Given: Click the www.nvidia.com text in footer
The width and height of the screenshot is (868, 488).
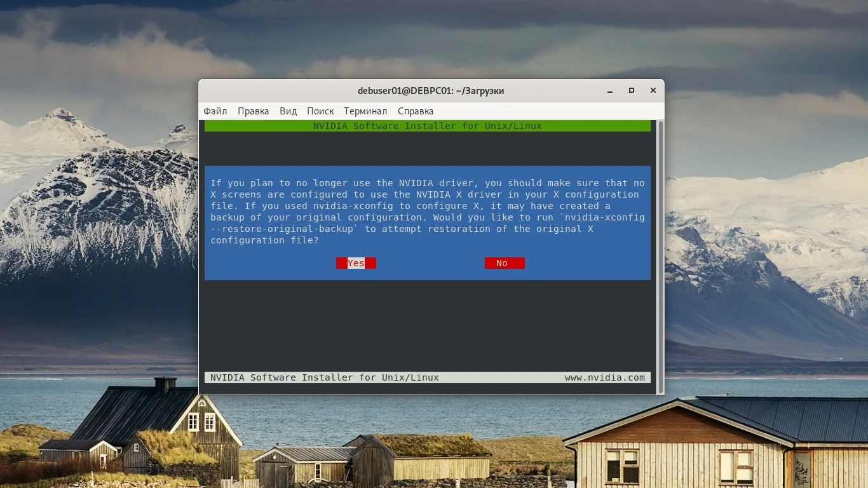Looking at the screenshot, I should [605, 377].
